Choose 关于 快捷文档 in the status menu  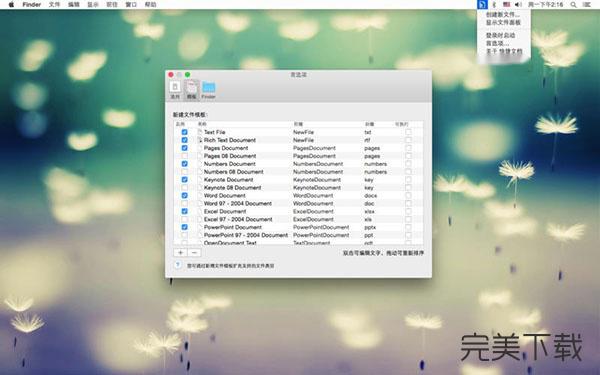click(504, 51)
